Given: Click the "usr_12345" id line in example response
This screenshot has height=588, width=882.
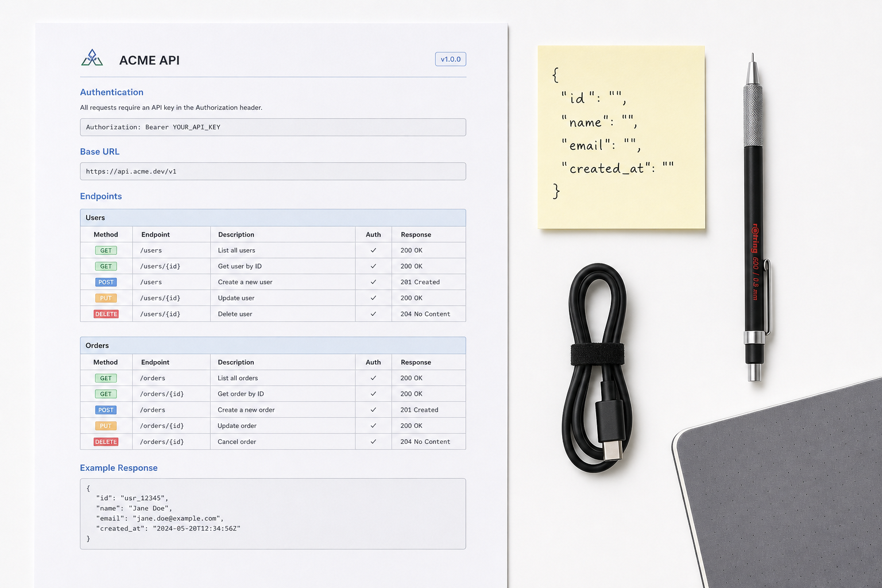Looking at the screenshot, I should (x=132, y=498).
